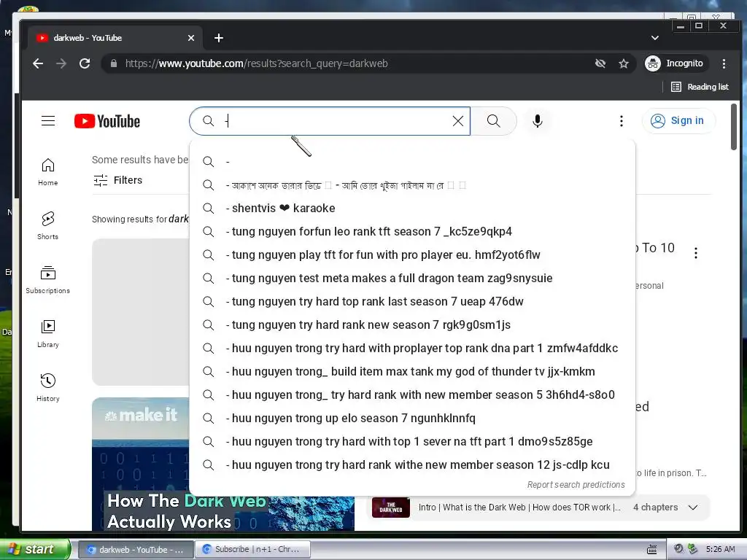Viewport: 747px width, 560px height.
Task: Reload the YouTube page
Action: point(85,63)
